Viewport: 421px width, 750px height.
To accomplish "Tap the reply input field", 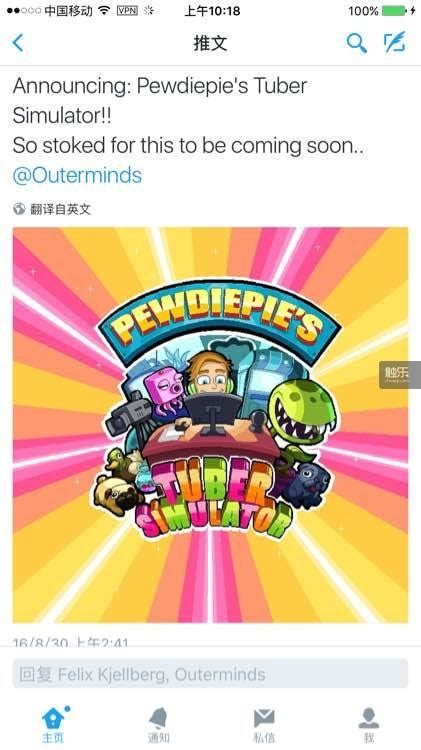I will tap(210, 674).
